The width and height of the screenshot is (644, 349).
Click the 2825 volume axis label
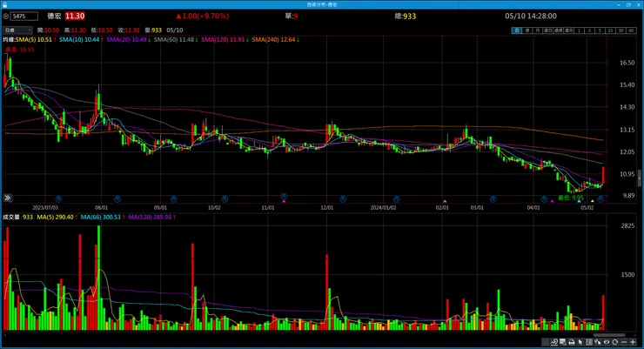[x=627, y=225]
